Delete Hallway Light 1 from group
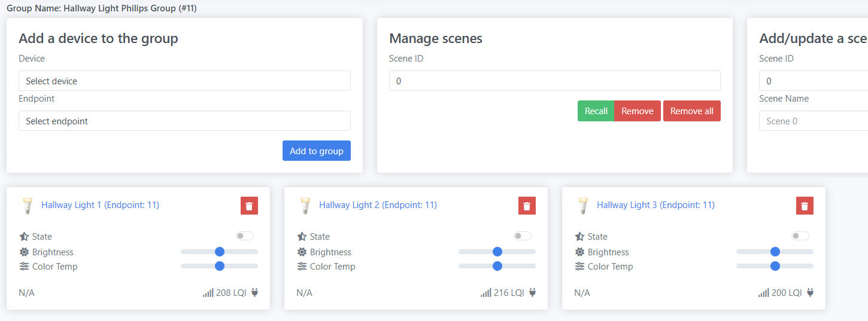Screen dimensions: 868x321 [249, 206]
